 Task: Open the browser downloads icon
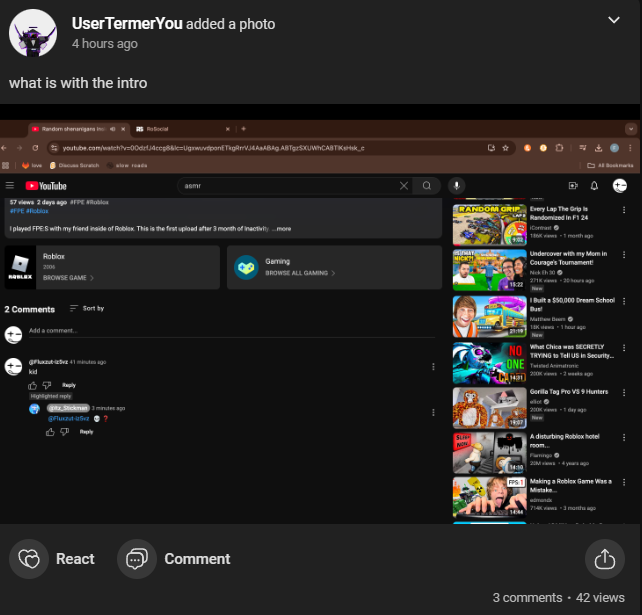[x=598, y=148]
